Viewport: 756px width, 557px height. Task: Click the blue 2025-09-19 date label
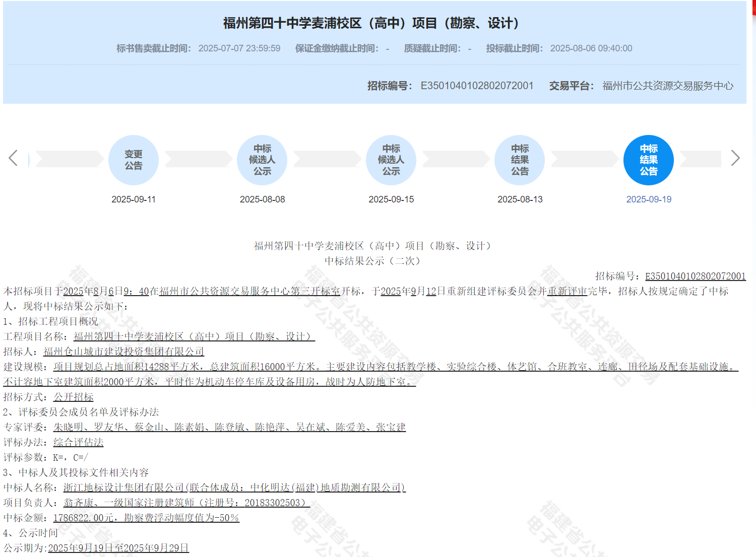(648, 199)
